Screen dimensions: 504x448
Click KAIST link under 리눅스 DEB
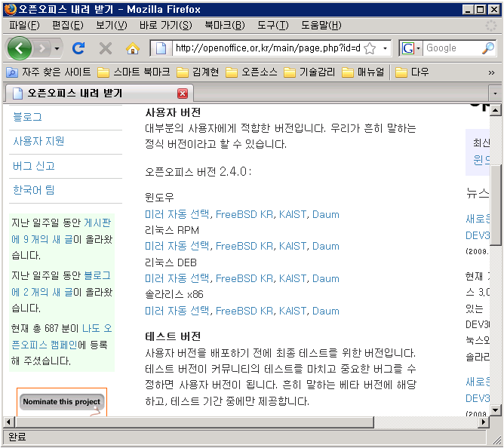click(293, 278)
